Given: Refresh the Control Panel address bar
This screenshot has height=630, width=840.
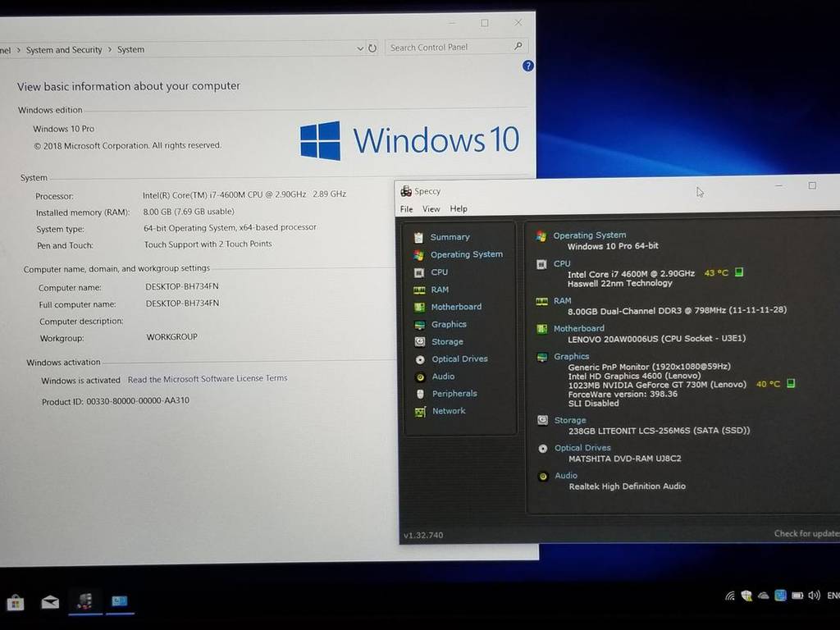Looking at the screenshot, I should 372,48.
